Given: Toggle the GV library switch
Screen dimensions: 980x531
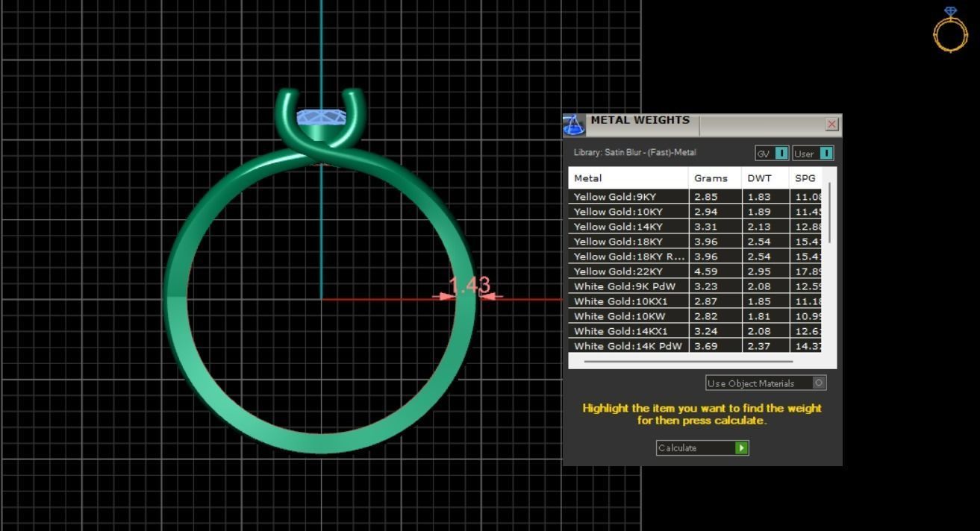Looking at the screenshot, I should coord(772,153).
